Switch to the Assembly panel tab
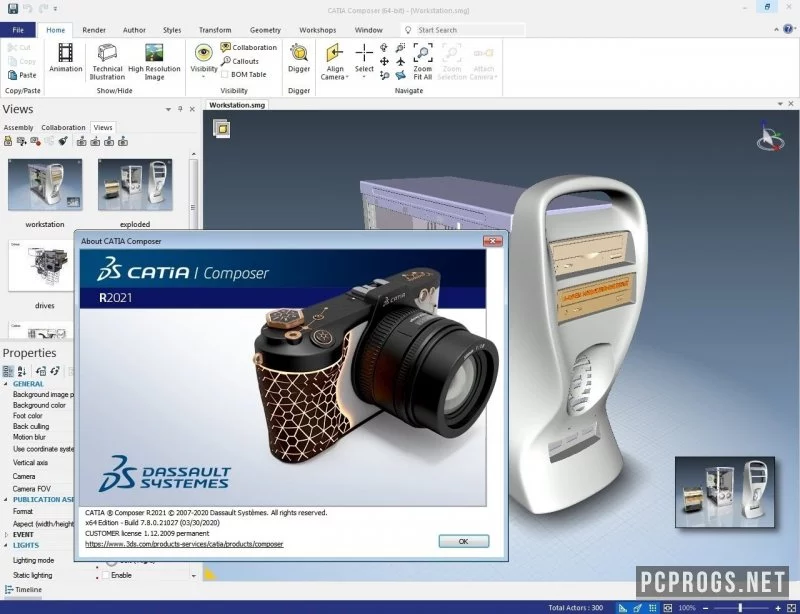The width and height of the screenshot is (800, 614). pyautogui.click(x=18, y=128)
